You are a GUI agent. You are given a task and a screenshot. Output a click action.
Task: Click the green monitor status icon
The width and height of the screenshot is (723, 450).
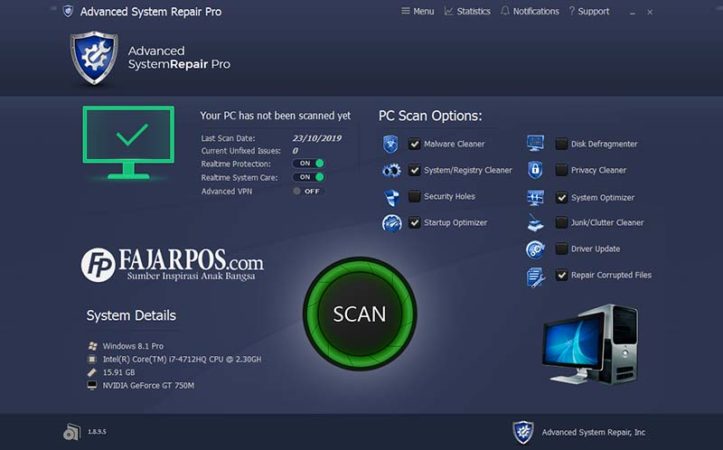[129, 142]
